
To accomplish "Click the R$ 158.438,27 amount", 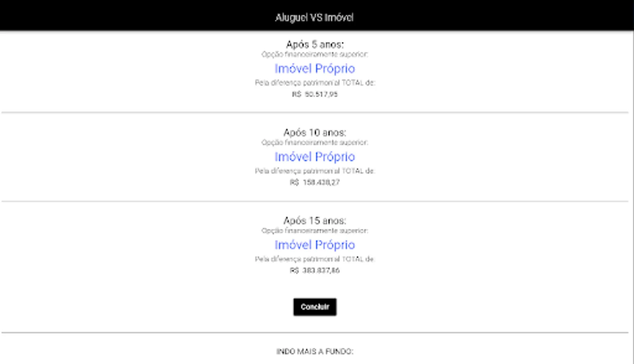I will [x=315, y=182].
